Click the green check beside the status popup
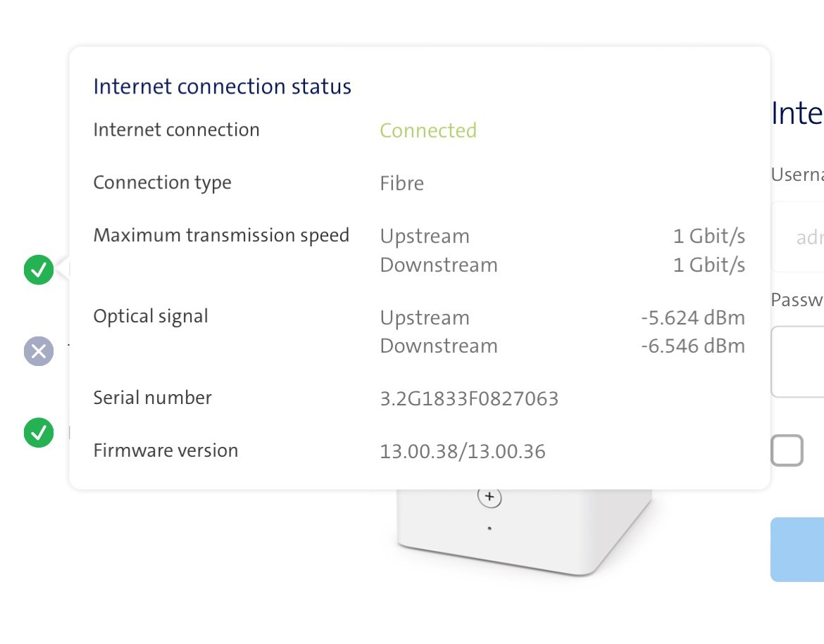 tap(39, 270)
